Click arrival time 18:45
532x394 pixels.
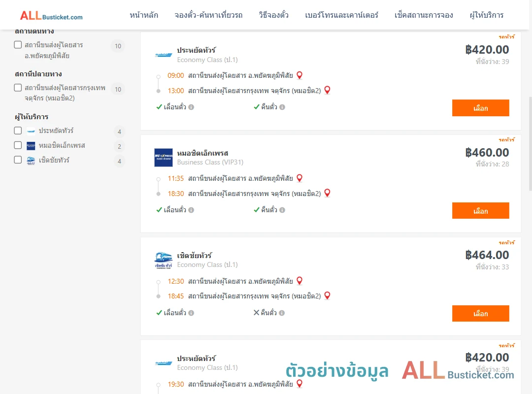(x=175, y=296)
